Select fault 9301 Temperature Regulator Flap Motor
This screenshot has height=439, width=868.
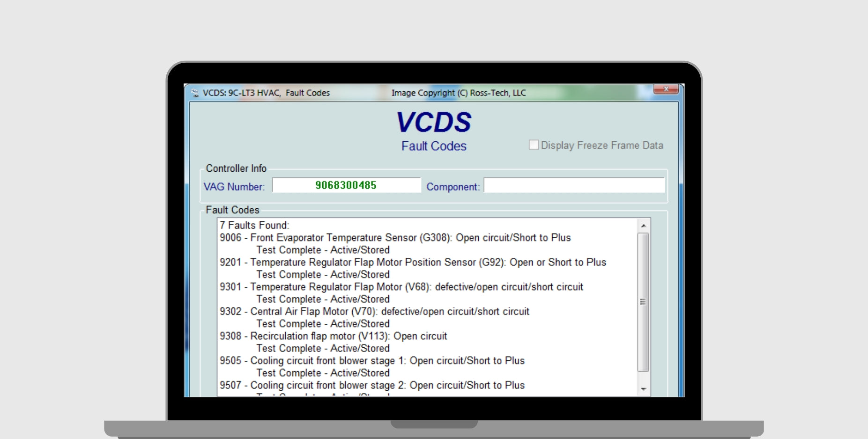click(401, 287)
